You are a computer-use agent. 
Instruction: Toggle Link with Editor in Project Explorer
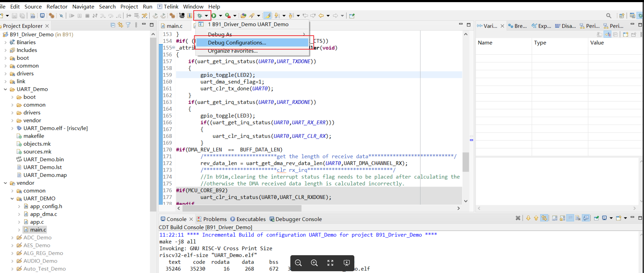120,25
